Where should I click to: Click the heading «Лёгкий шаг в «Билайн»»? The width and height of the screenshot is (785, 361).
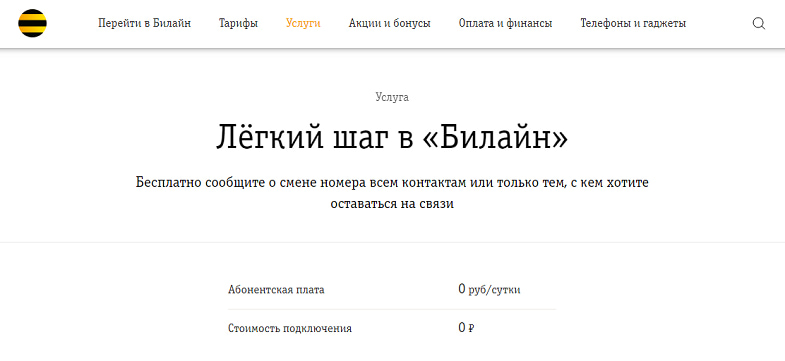pos(392,137)
